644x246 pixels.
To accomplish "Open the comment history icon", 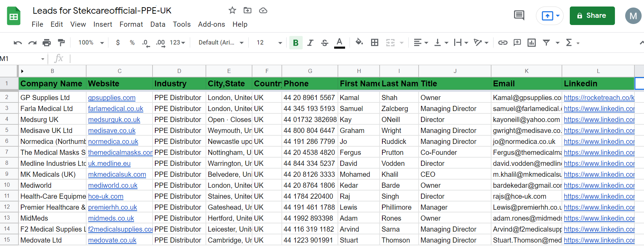I will click(519, 15).
